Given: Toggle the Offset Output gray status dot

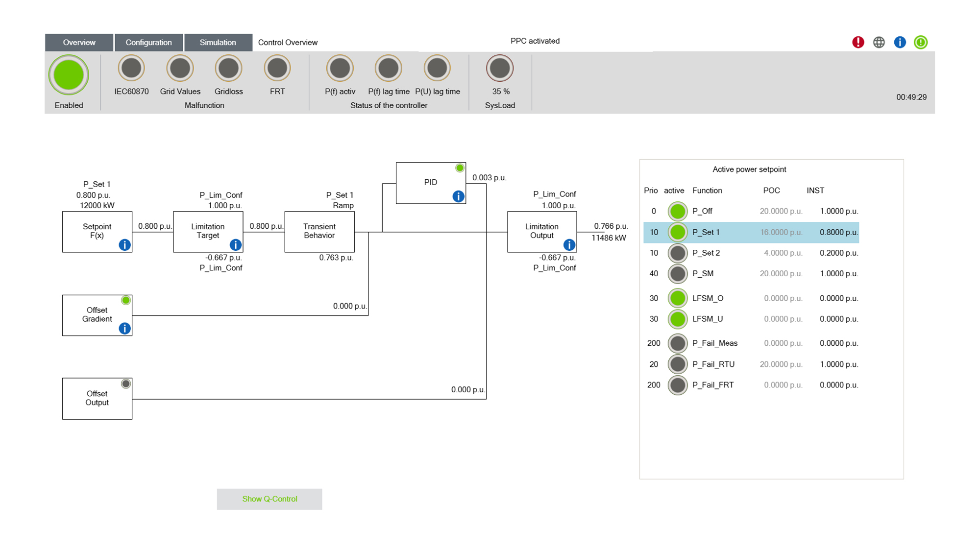Looking at the screenshot, I should [x=126, y=384].
